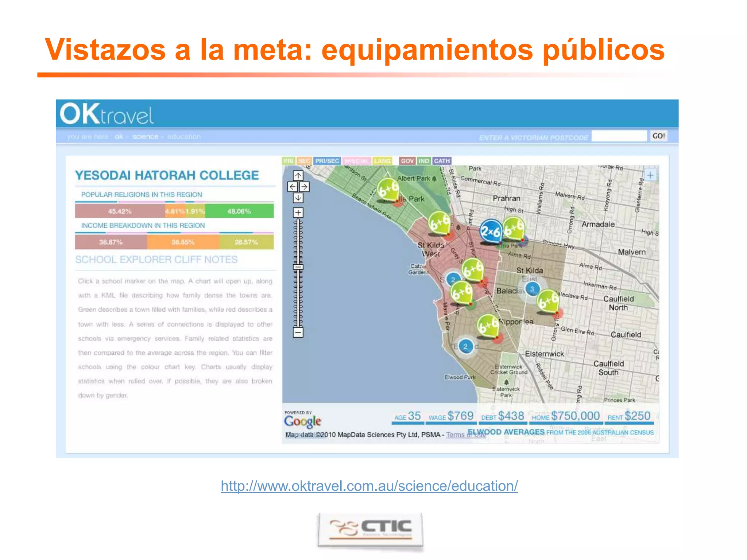Click the Yesodai Hatorah College heading
Screen dimensions: 747x560
pos(167,175)
